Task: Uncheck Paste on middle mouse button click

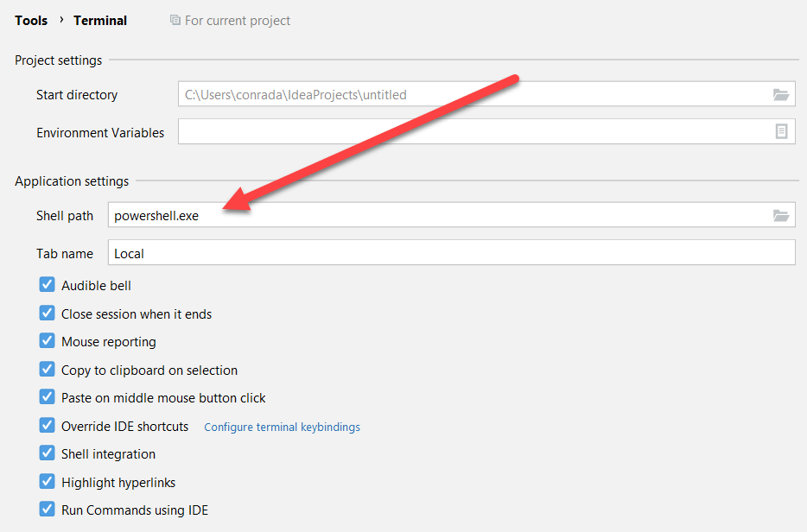Action: pyautogui.click(x=48, y=397)
